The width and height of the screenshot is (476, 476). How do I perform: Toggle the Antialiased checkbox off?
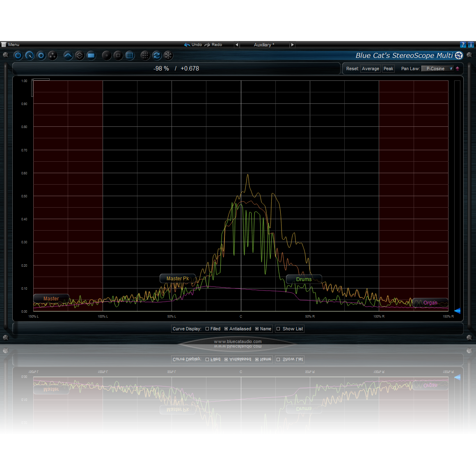pyautogui.click(x=226, y=329)
